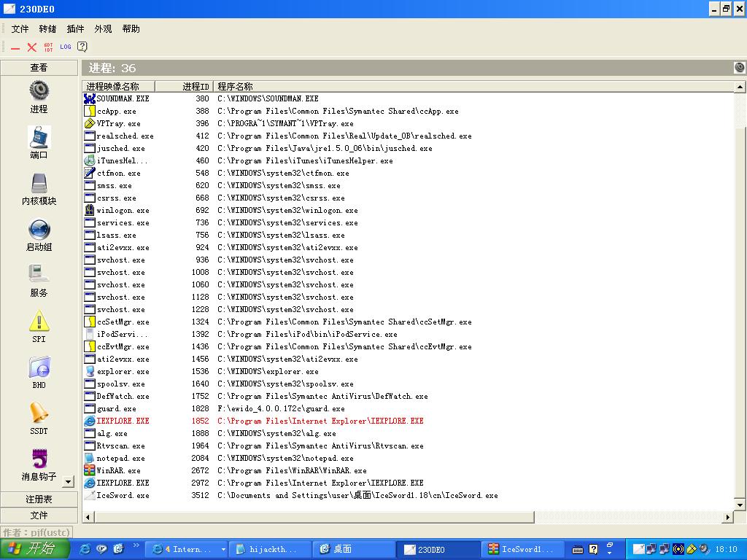Image resolution: width=747 pixels, height=560 pixels.
Task: Open the BHO sidebar icon
Action: (39, 367)
